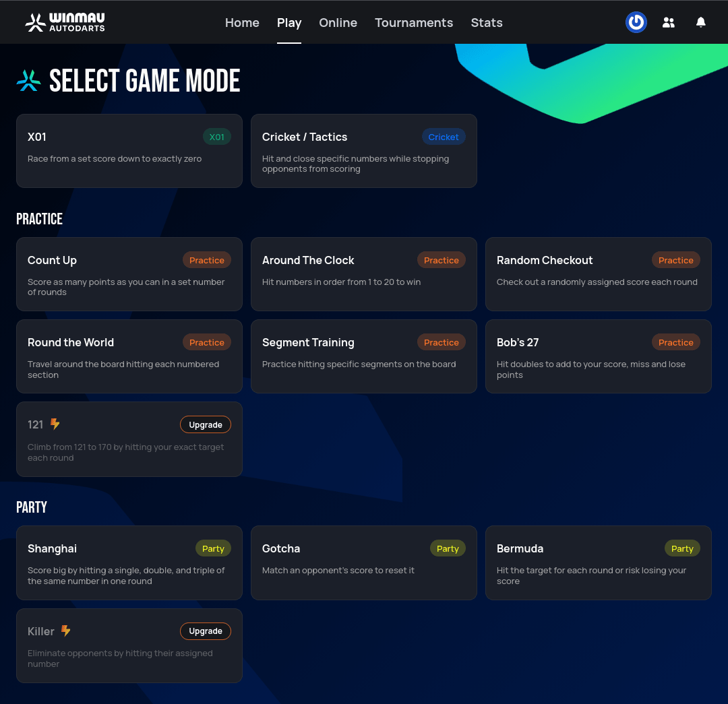This screenshot has height=704, width=728.
Task: Choose the X01 game mode card
Action: [x=129, y=151]
